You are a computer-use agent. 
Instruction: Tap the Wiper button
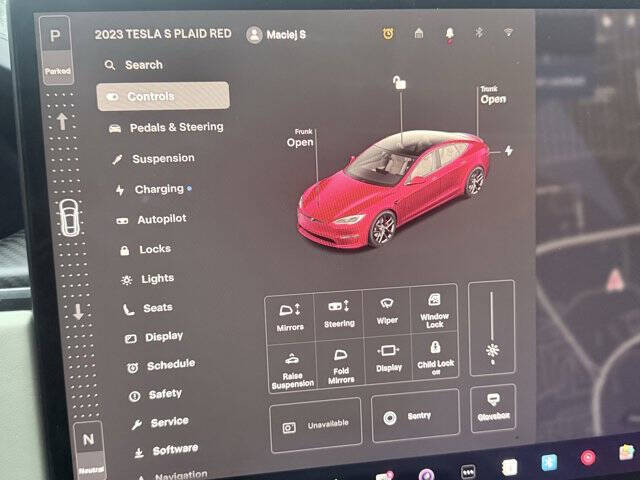[387, 311]
